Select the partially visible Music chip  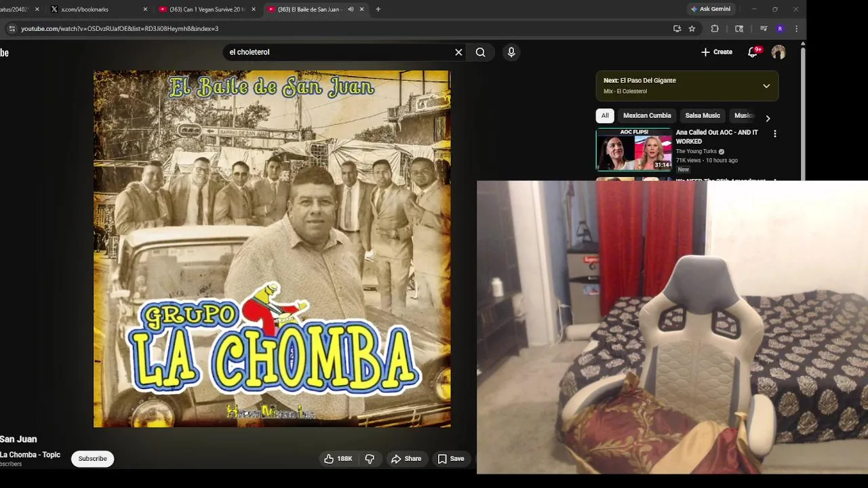click(x=743, y=115)
